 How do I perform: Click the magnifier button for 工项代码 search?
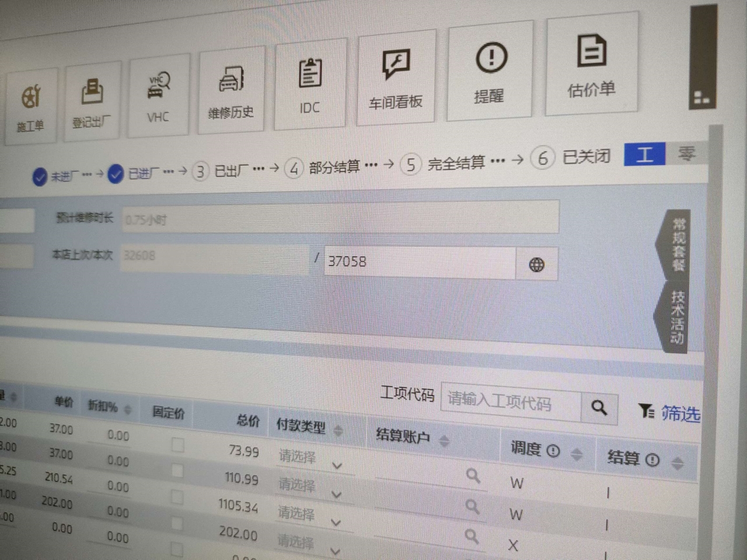coord(599,407)
